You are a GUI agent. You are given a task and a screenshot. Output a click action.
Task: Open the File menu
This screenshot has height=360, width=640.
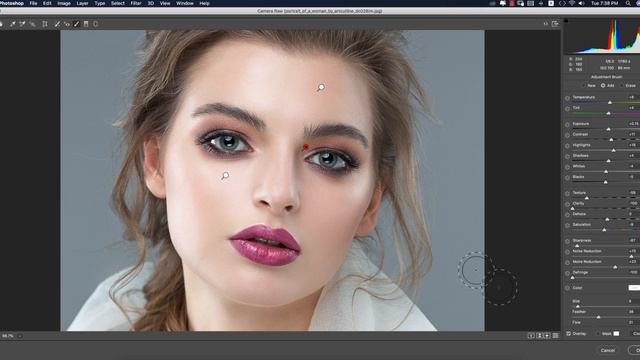coord(33,3)
